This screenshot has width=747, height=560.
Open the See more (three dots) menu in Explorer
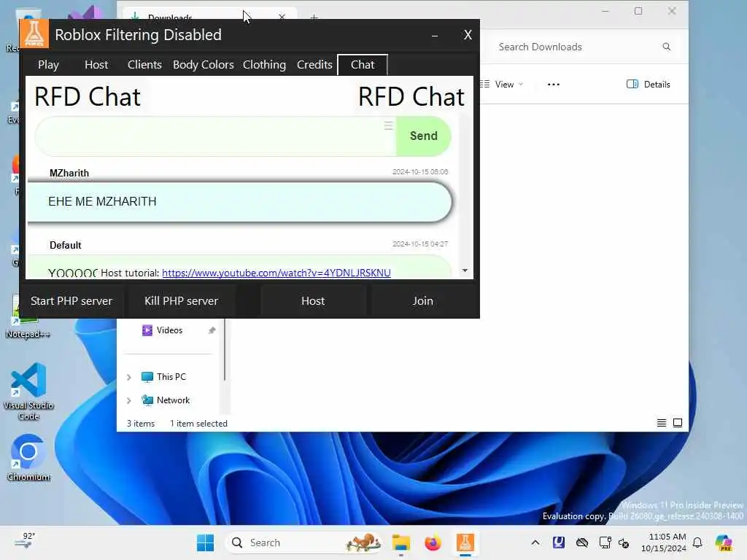[x=554, y=85]
